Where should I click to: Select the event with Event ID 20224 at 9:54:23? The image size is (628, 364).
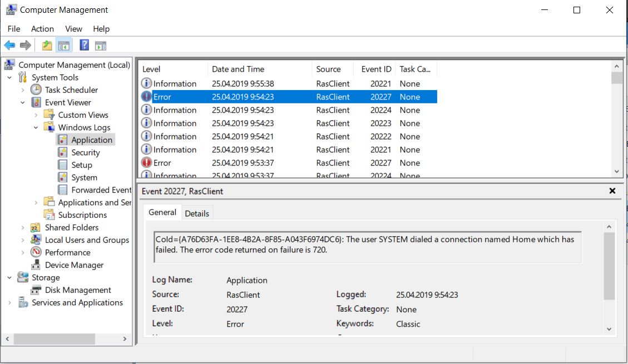click(x=288, y=110)
